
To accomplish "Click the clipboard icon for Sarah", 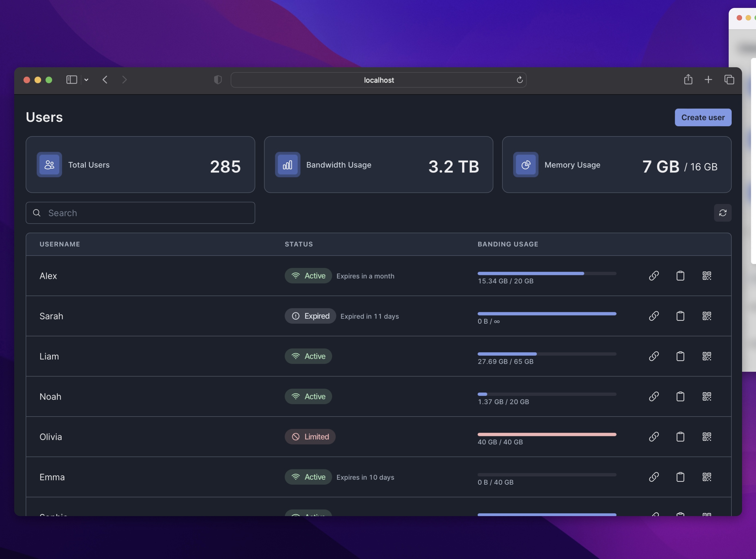I will [x=680, y=316].
